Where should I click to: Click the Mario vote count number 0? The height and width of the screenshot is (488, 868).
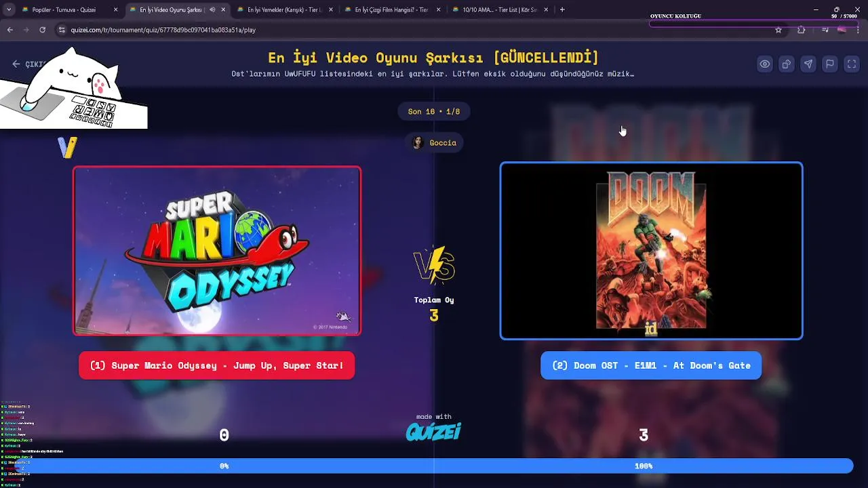tap(224, 435)
